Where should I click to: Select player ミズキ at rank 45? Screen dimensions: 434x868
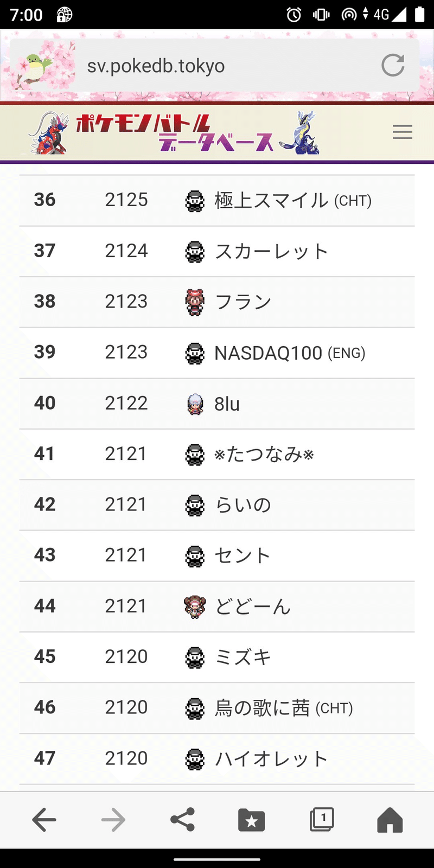tap(243, 658)
